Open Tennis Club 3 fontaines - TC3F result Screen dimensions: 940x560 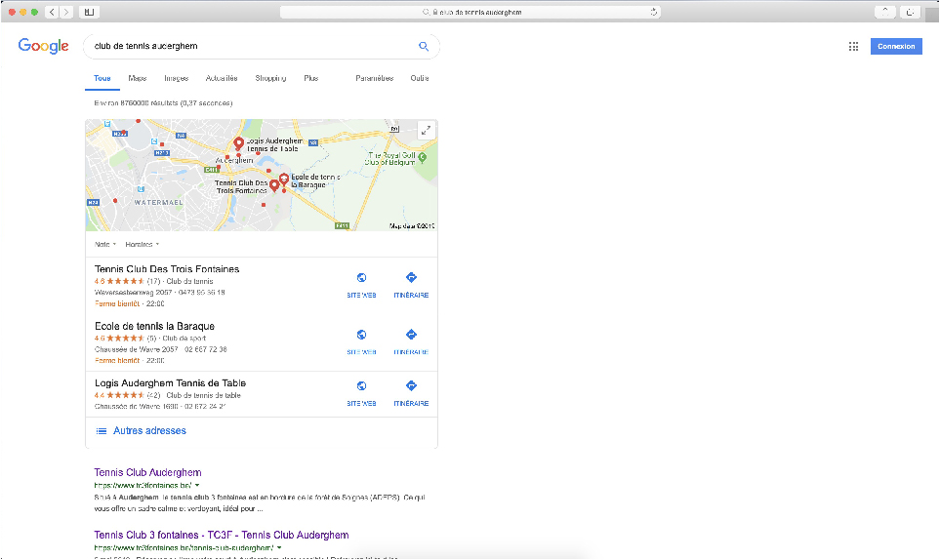(222, 535)
